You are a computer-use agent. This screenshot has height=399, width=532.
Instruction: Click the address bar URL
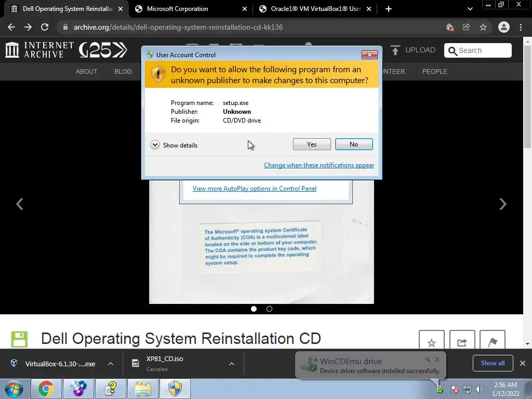tap(178, 27)
